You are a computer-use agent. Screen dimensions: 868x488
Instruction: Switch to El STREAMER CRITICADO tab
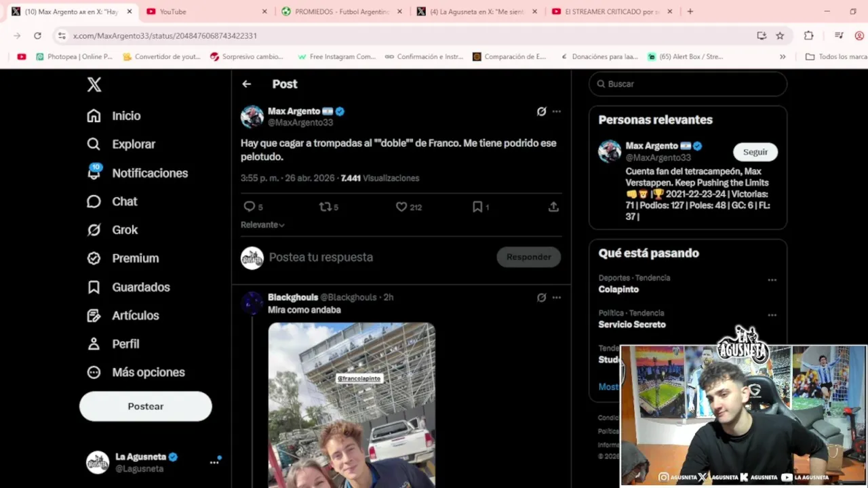click(612, 12)
